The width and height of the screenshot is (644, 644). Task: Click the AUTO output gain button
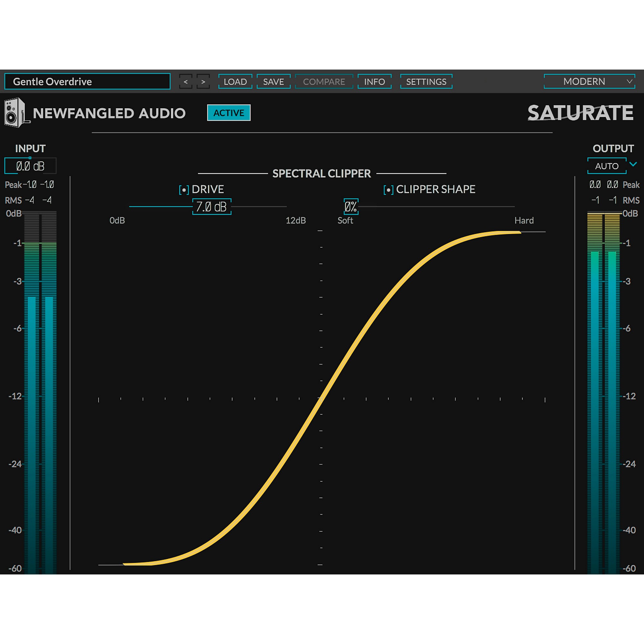(607, 166)
